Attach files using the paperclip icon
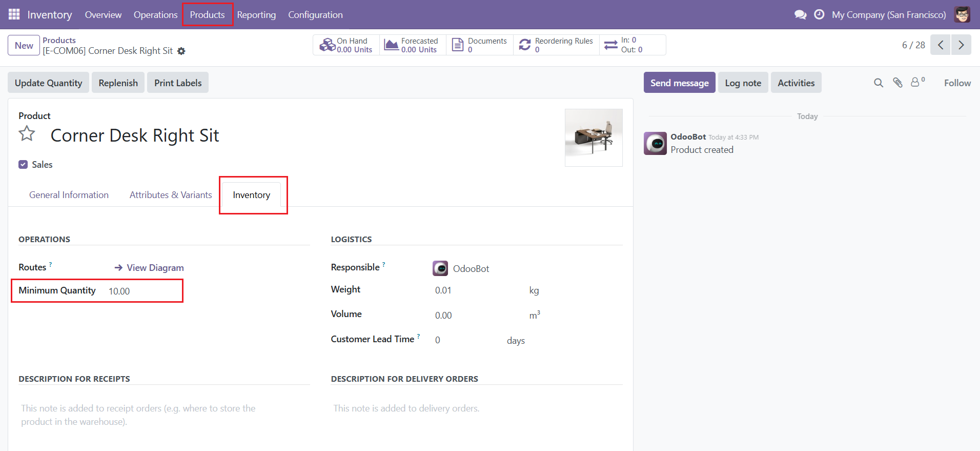The width and height of the screenshot is (980, 451). coord(897,83)
